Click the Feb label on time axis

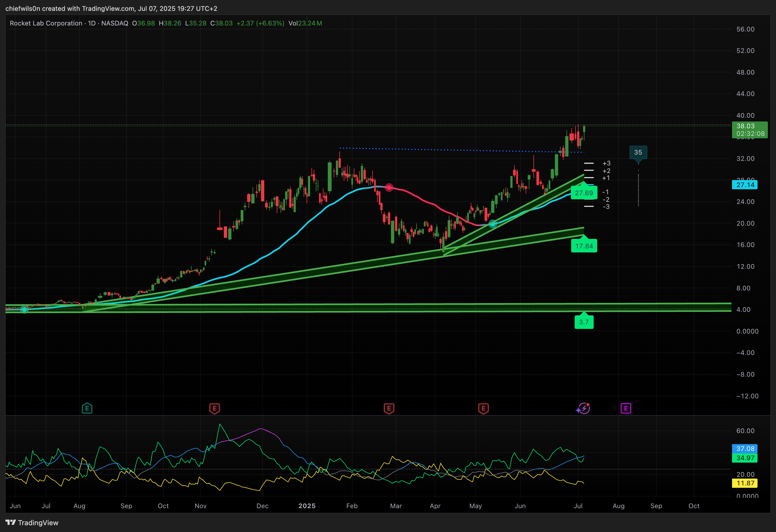(x=352, y=506)
